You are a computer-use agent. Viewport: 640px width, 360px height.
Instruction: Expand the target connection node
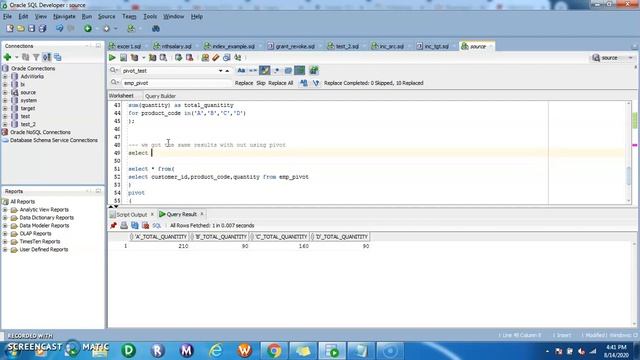pyautogui.click(x=5, y=108)
